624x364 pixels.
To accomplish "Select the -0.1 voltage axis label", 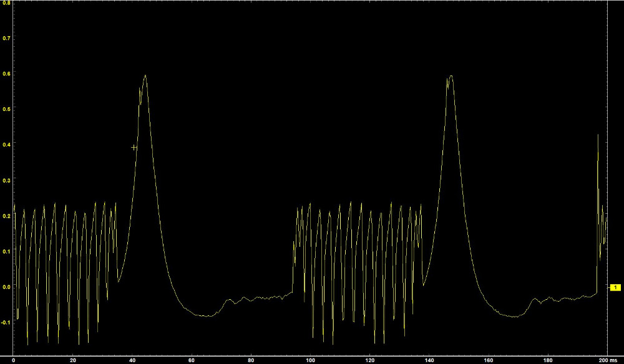I will point(6,322).
